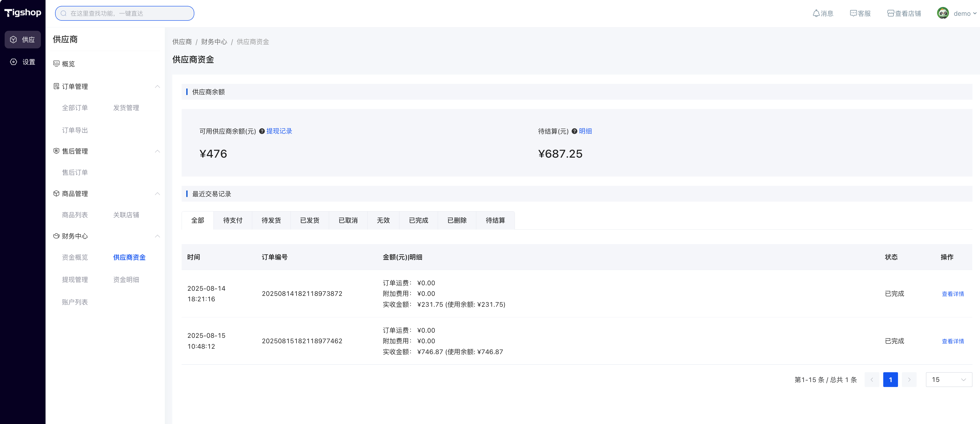The width and height of the screenshot is (980, 424).
Task: Open 发货管理 menu item
Action: tap(126, 108)
